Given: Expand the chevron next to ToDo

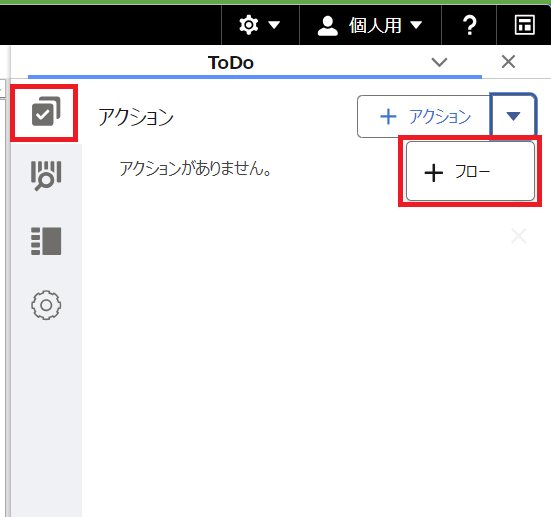Looking at the screenshot, I should [439, 62].
